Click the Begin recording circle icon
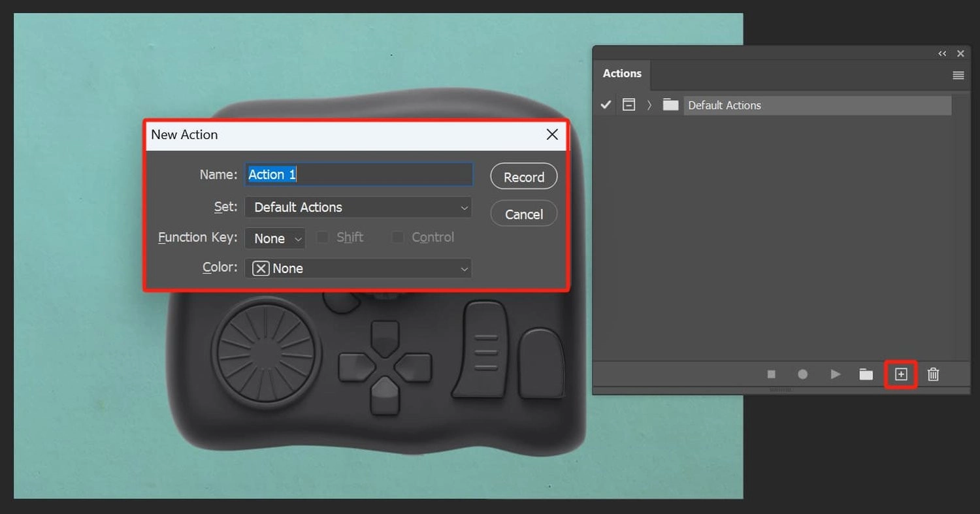Viewport: 980px width, 514px height. click(802, 374)
